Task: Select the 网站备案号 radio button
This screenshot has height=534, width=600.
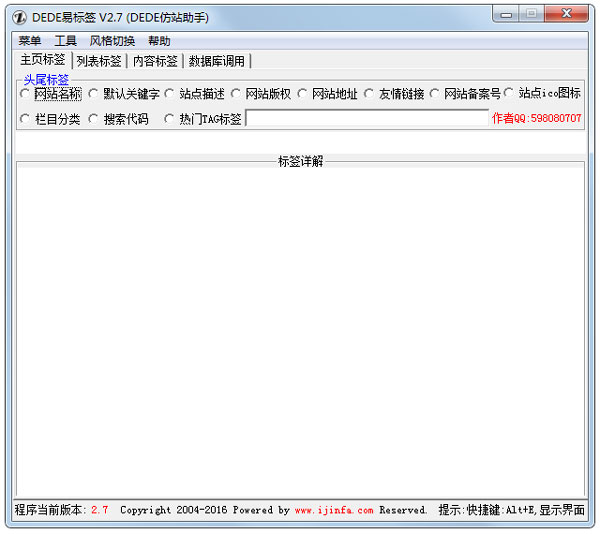Action: [x=434, y=93]
